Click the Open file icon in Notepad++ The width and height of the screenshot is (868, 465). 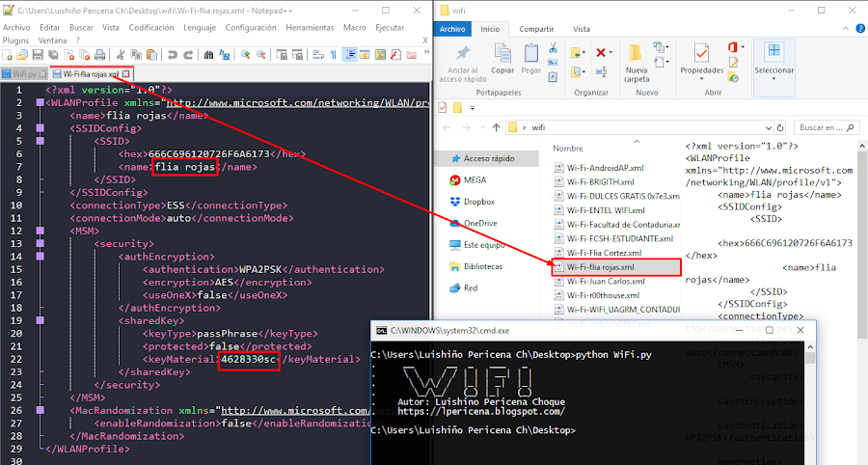(x=22, y=54)
